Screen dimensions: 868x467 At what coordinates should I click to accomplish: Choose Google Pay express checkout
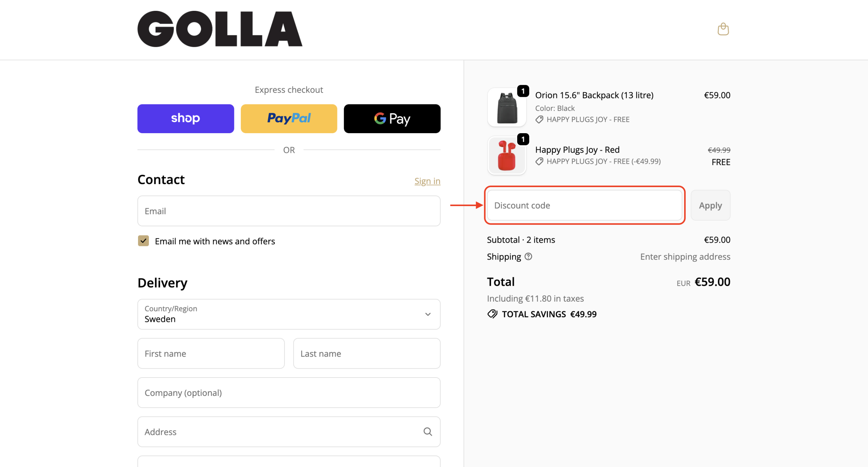click(392, 119)
